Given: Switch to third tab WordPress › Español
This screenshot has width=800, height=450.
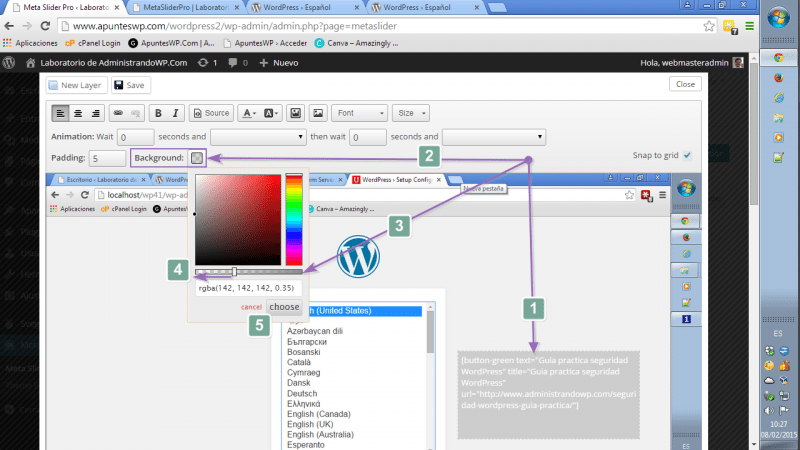Looking at the screenshot, I should [305, 7].
